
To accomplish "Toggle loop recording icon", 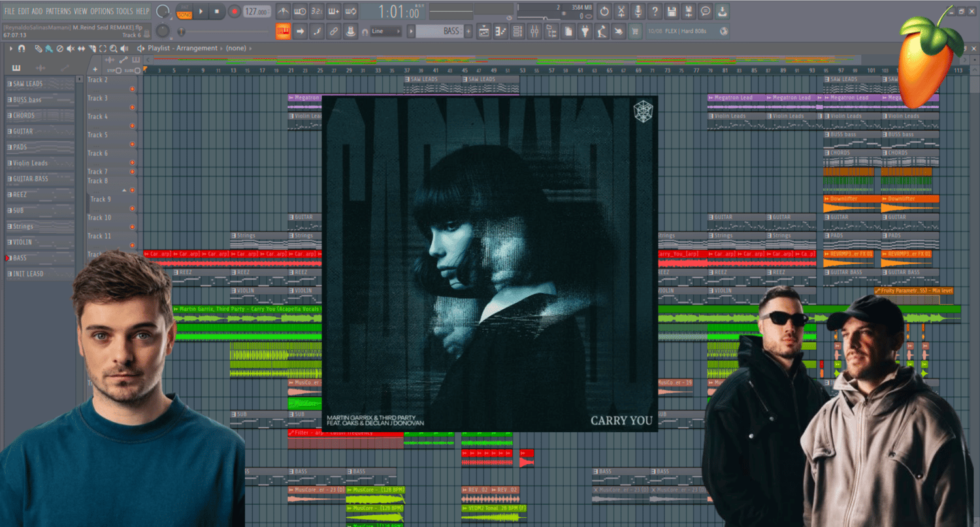I will coord(351,11).
